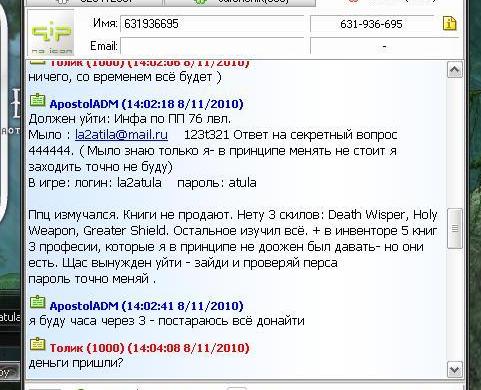
Task: Click line 'Должен уйти: Инфа по ПП 76 лвл.'
Action: [130, 119]
